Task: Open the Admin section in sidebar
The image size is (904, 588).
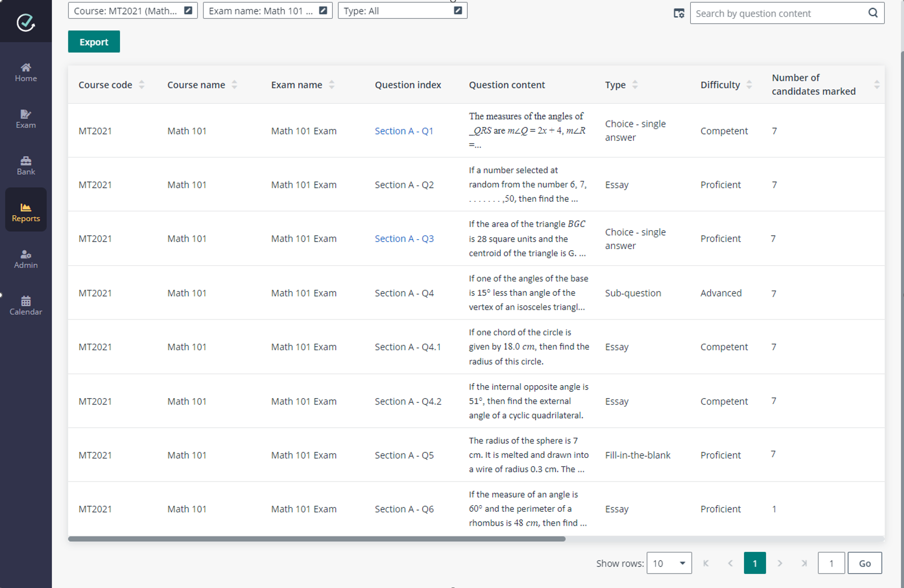Action: [x=26, y=259]
